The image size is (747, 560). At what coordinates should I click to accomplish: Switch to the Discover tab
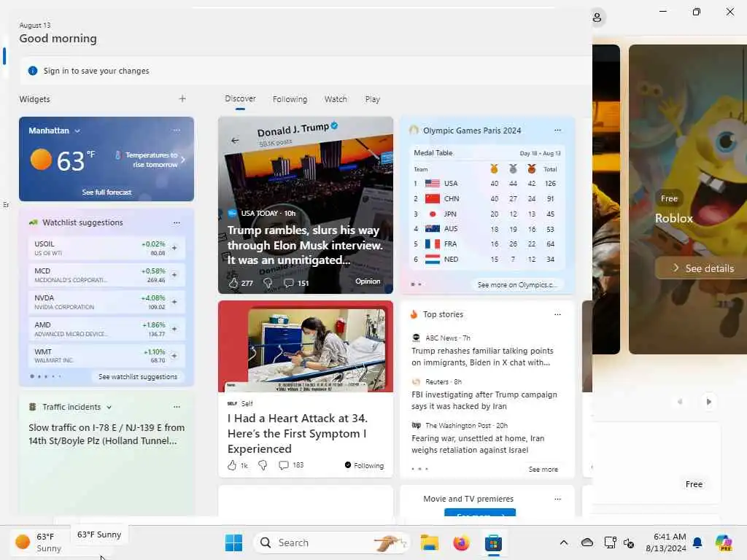pyautogui.click(x=240, y=98)
